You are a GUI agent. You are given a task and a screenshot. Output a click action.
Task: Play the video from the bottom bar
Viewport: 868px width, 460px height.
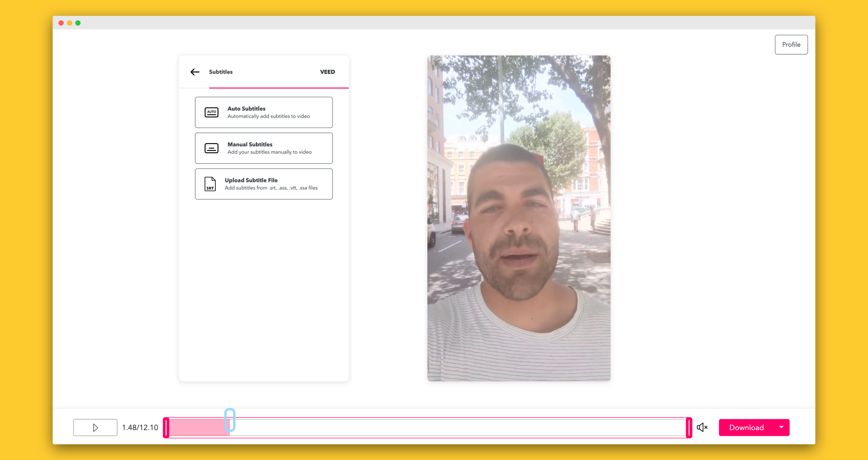[x=95, y=427]
